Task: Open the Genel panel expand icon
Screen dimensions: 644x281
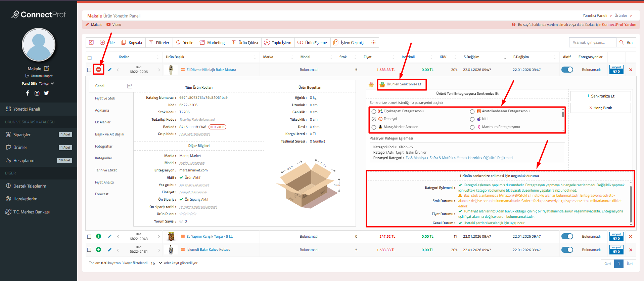Action: pos(129,86)
